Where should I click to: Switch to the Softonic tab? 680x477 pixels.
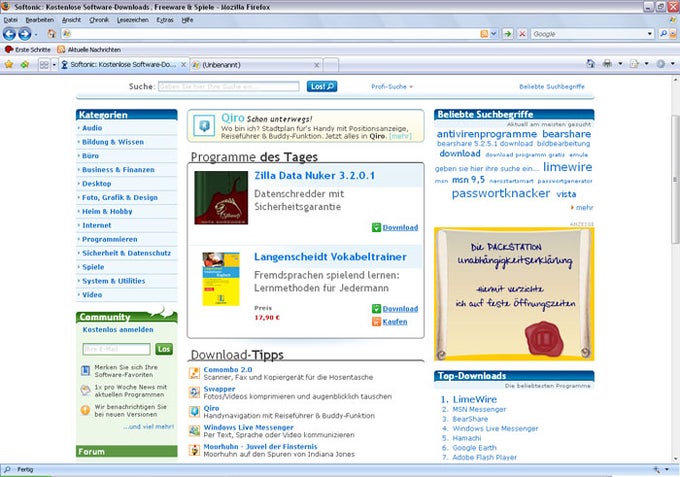tap(123, 65)
